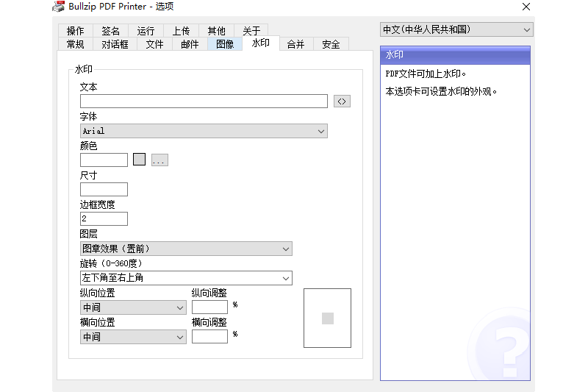This screenshot has height=392, width=588.
Task: Click the 水印 help panel header
Action: [x=455, y=55]
